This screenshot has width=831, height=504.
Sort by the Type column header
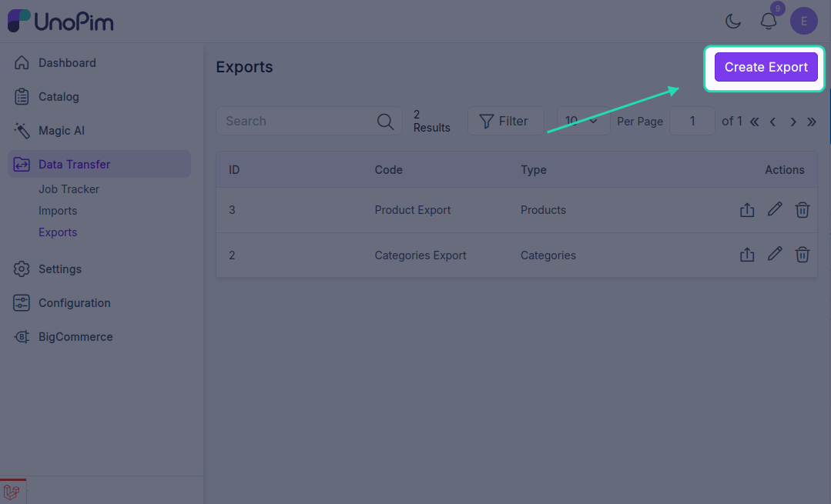click(x=534, y=170)
